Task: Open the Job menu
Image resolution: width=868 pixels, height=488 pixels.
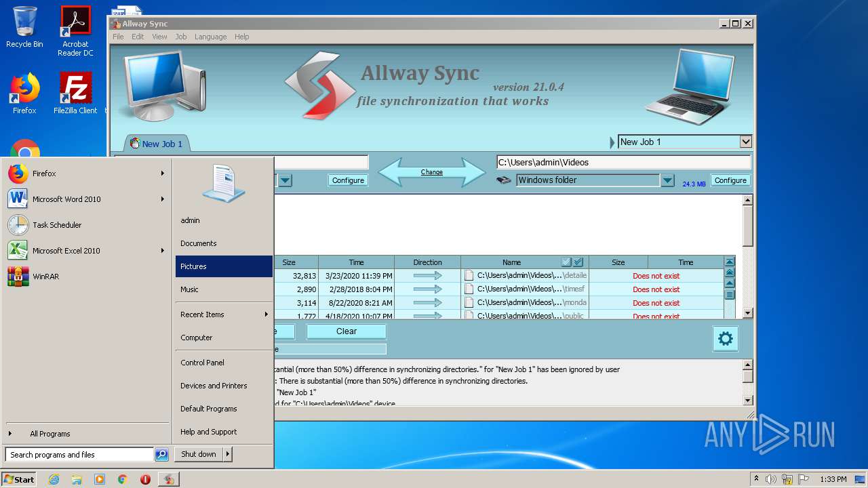Action: coord(181,37)
